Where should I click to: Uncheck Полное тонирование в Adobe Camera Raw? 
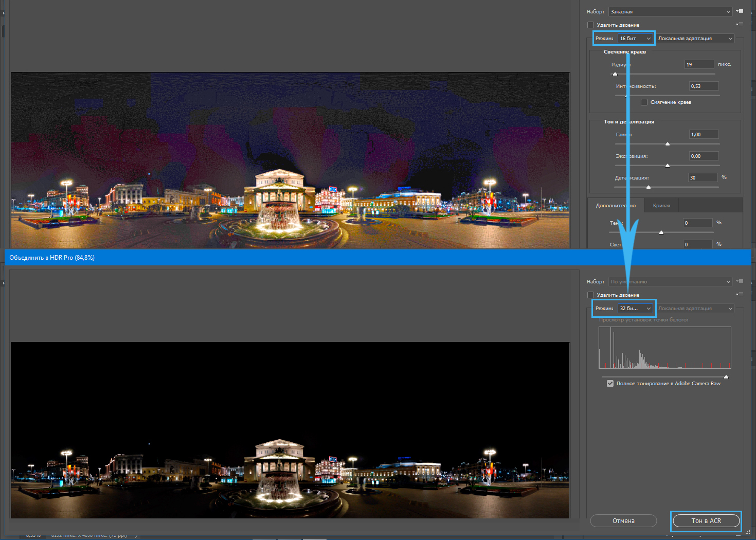click(x=610, y=384)
